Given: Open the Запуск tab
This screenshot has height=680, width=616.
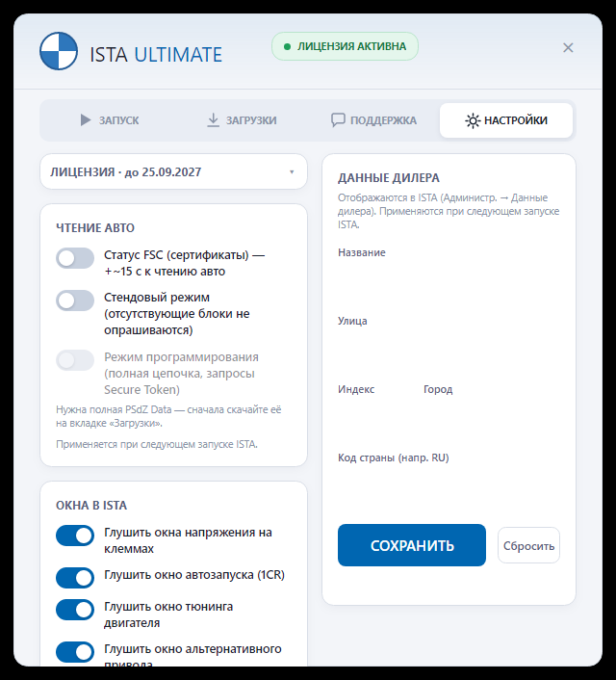Looking at the screenshot, I should (x=109, y=120).
